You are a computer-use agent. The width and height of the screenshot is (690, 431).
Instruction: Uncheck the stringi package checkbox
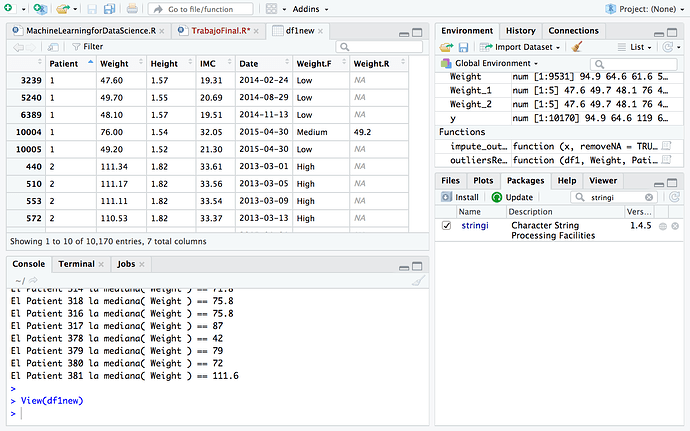click(447, 225)
